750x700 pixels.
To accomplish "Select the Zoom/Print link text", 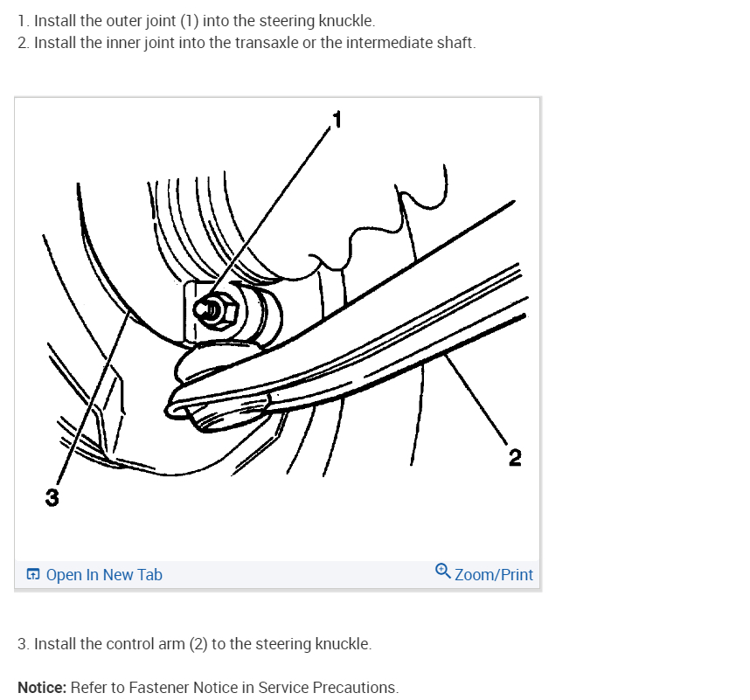I will tap(494, 575).
